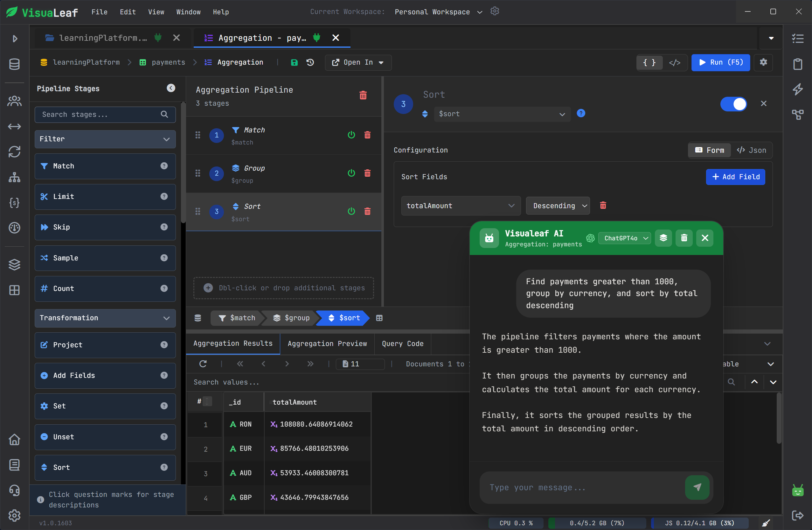Viewport: 812px width, 530px height.
Task: Toggle power for the Sort stage
Action: pos(351,211)
